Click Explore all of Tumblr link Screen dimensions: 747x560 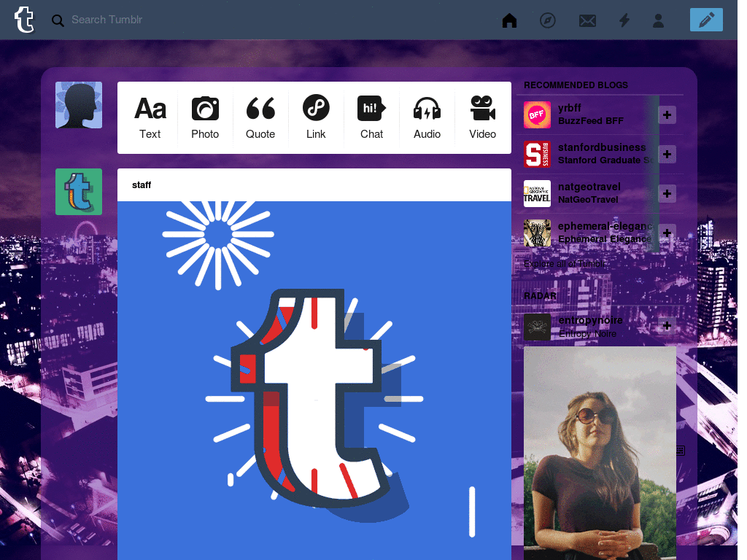(x=565, y=264)
